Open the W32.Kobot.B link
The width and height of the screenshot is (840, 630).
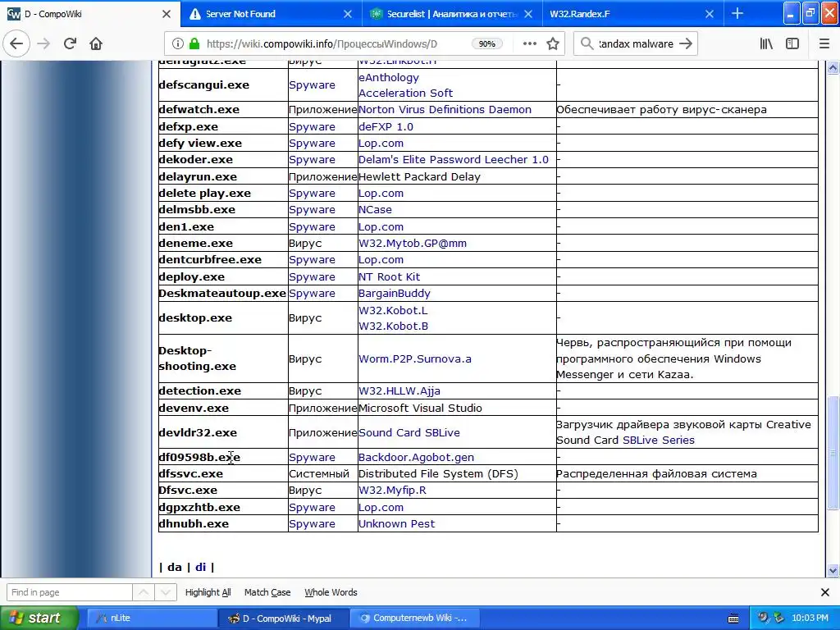(393, 326)
